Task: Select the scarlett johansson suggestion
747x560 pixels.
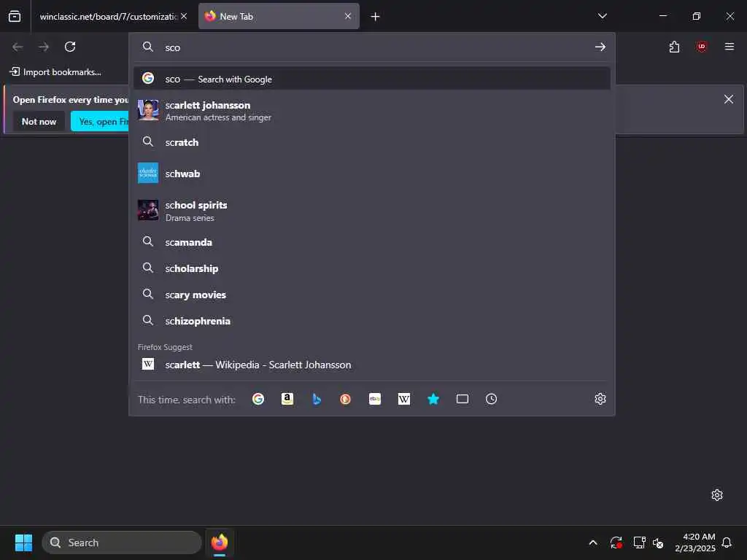Action: click(372, 111)
